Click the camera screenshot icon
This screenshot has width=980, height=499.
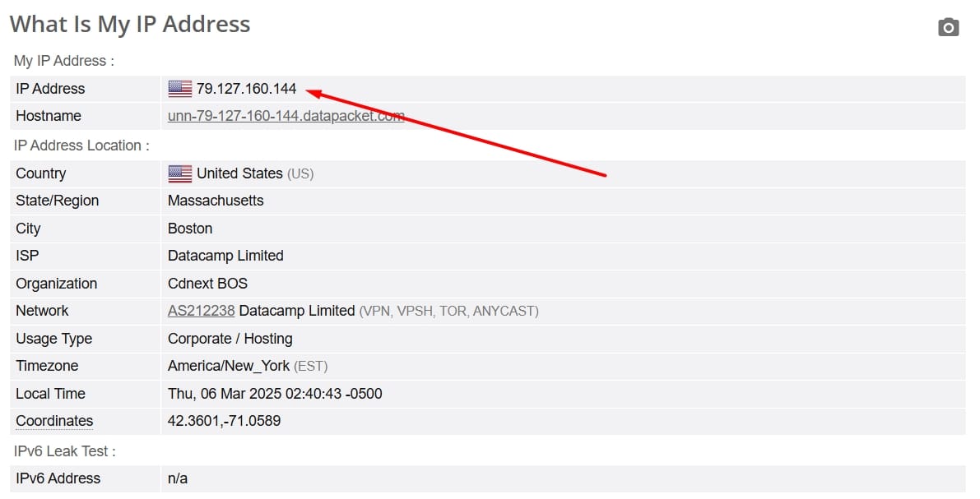click(948, 27)
